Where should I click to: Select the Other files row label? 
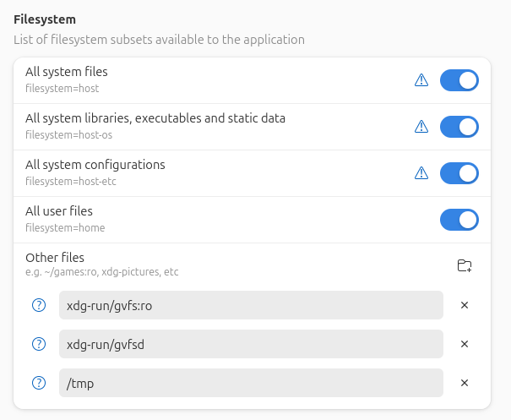[x=55, y=258]
